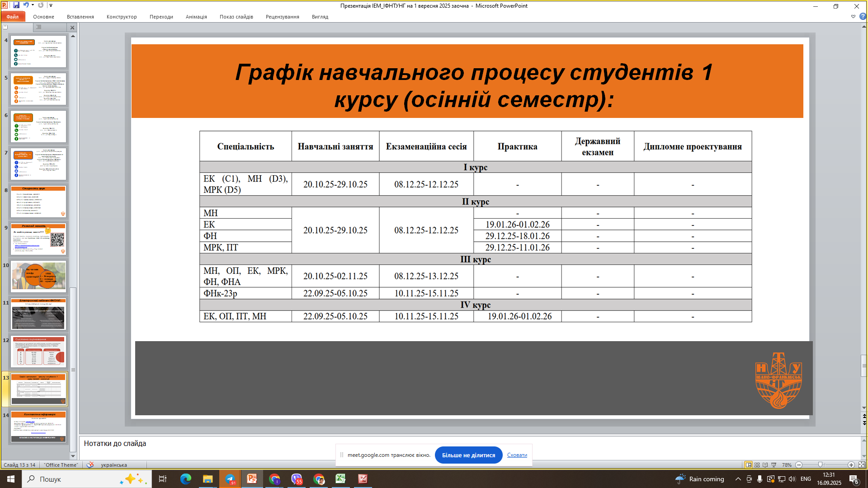The width and height of the screenshot is (868, 488).
Task: Switch to Slide Sorter view icon
Action: point(757,465)
